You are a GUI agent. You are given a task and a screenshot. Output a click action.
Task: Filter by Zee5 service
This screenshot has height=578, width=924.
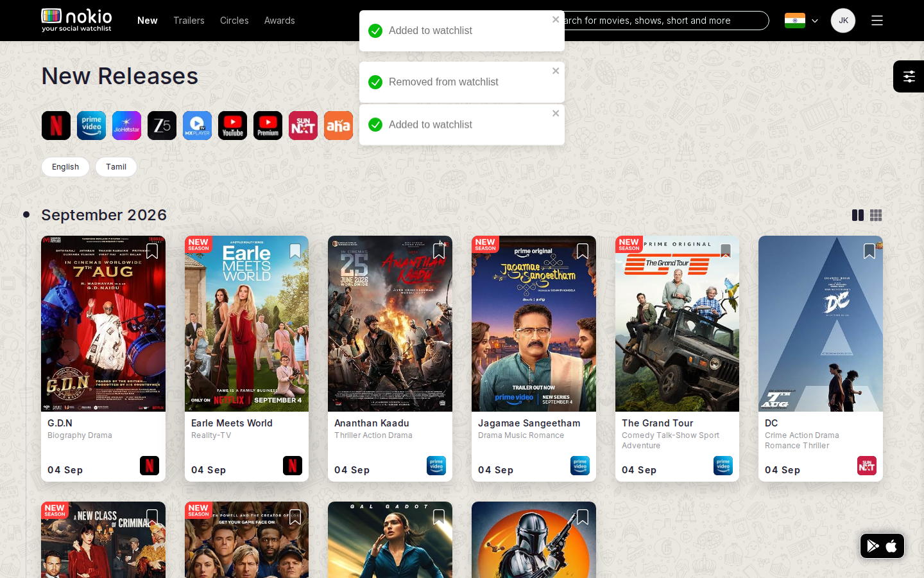[162, 125]
